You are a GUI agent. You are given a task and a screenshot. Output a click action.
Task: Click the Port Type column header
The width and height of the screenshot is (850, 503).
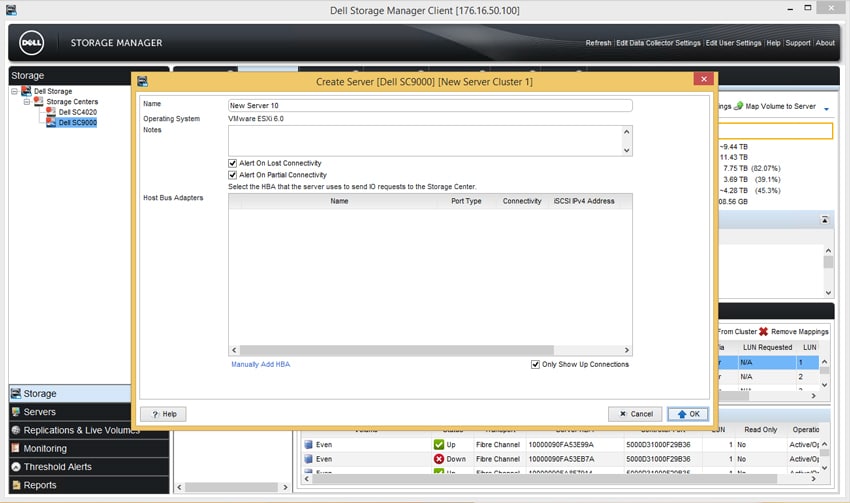466,201
